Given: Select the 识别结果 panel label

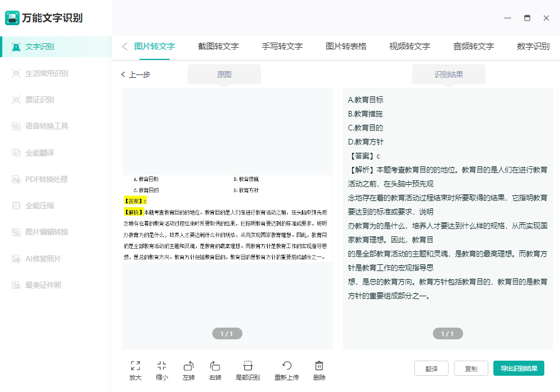Looking at the screenshot, I should tap(449, 74).
